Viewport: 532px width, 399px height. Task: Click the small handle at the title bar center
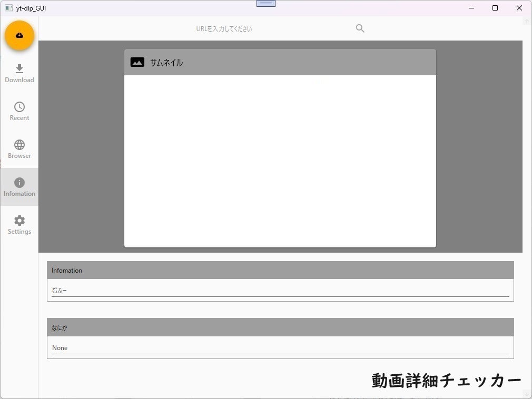tap(265, 3)
